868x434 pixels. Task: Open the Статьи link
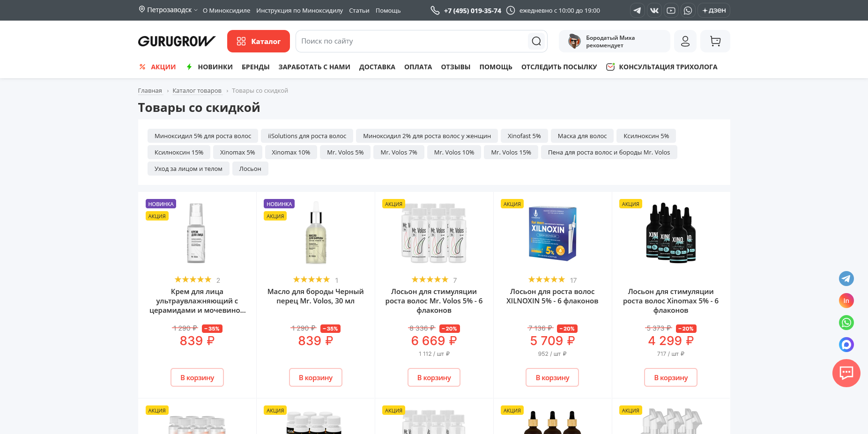[359, 10]
